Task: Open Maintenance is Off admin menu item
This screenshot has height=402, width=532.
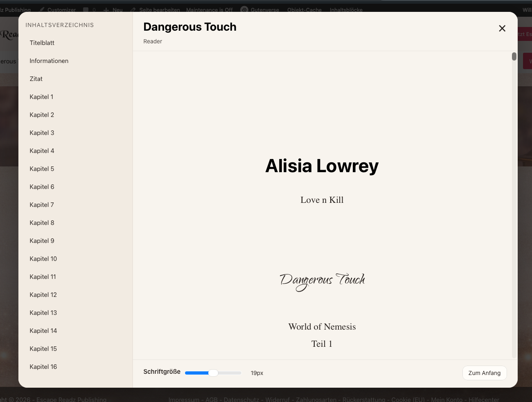Action: pos(209,10)
